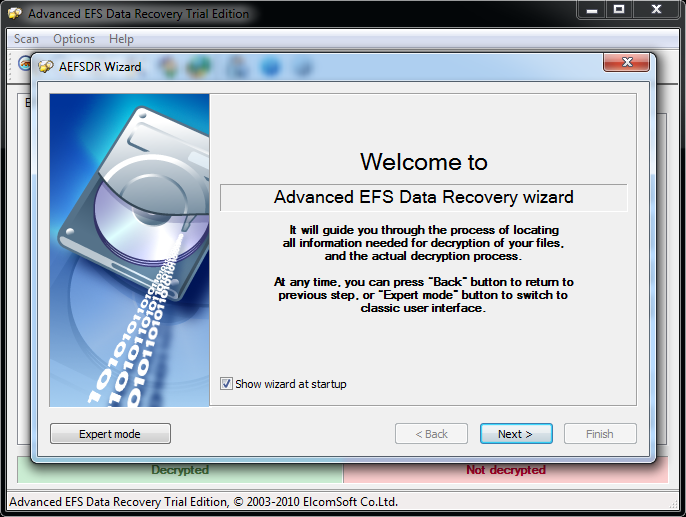Close the AEFSDR Wizard dialog
Image resolution: width=686 pixels, height=517 pixels.
(x=627, y=63)
